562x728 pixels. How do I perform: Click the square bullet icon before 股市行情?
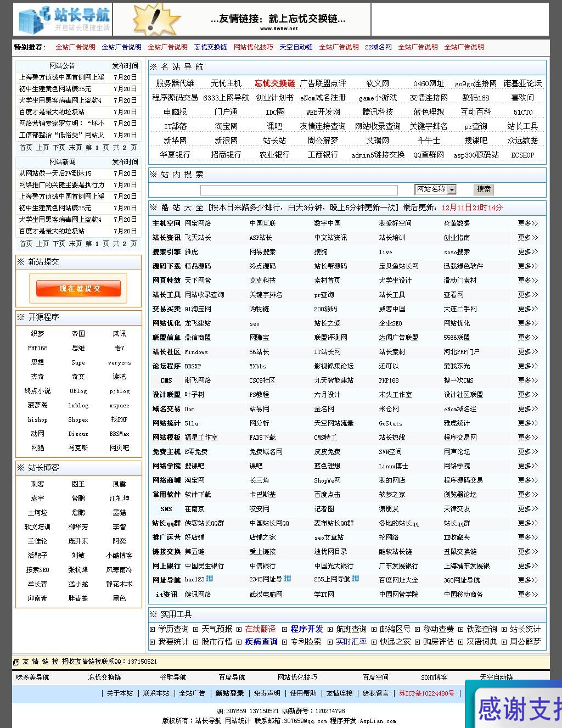point(195,642)
